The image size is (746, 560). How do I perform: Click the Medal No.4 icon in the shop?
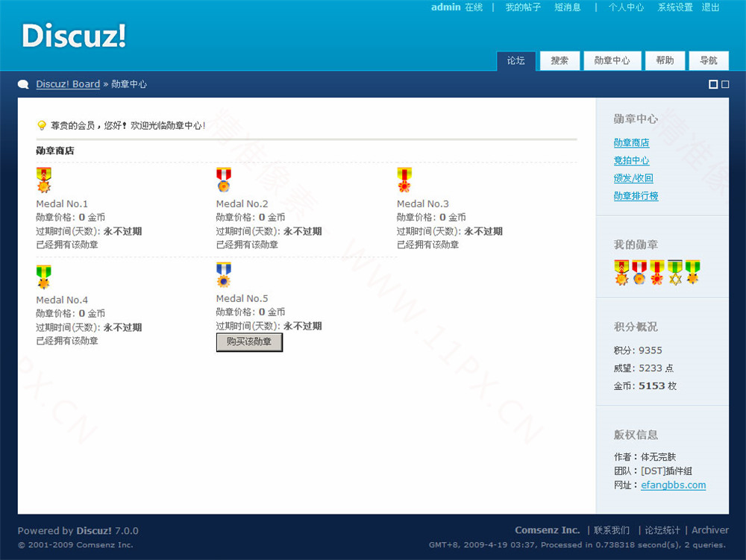[44, 277]
